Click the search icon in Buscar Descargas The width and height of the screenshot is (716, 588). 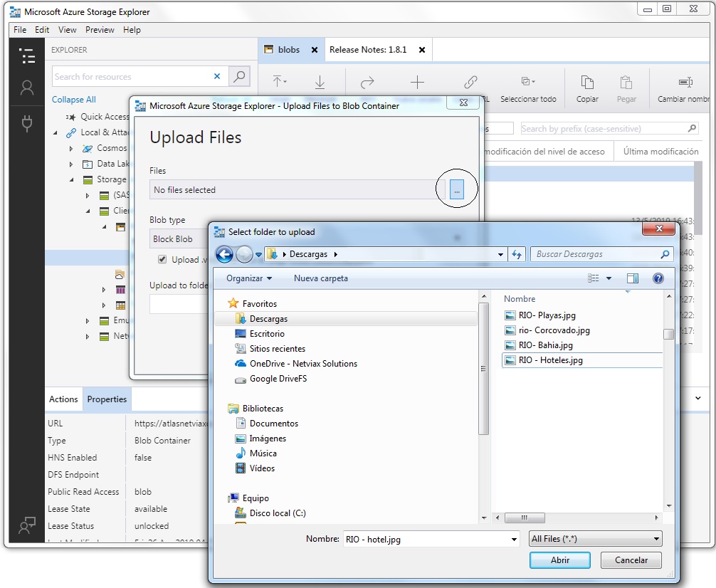pyautogui.click(x=665, y=254)
